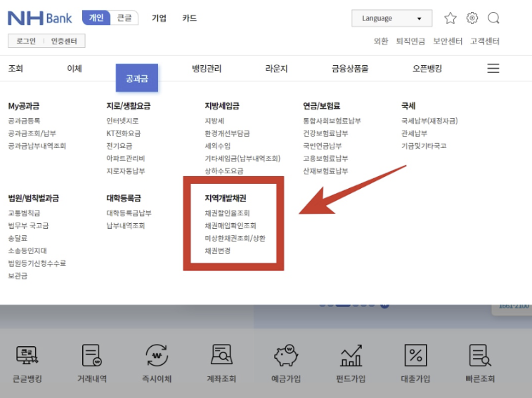Screen dimensions: 532x398
Task: Open the Language dropdown
Action: [x=392, y=18]
